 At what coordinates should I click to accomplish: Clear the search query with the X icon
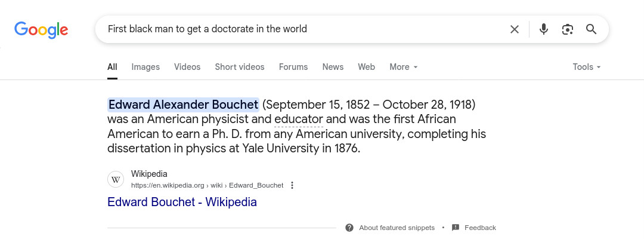pos(514,29)
